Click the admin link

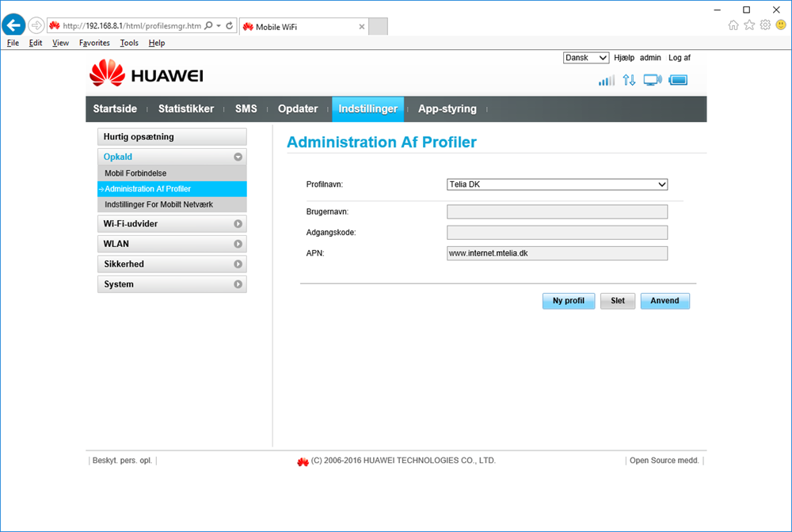tap(650, 58)
